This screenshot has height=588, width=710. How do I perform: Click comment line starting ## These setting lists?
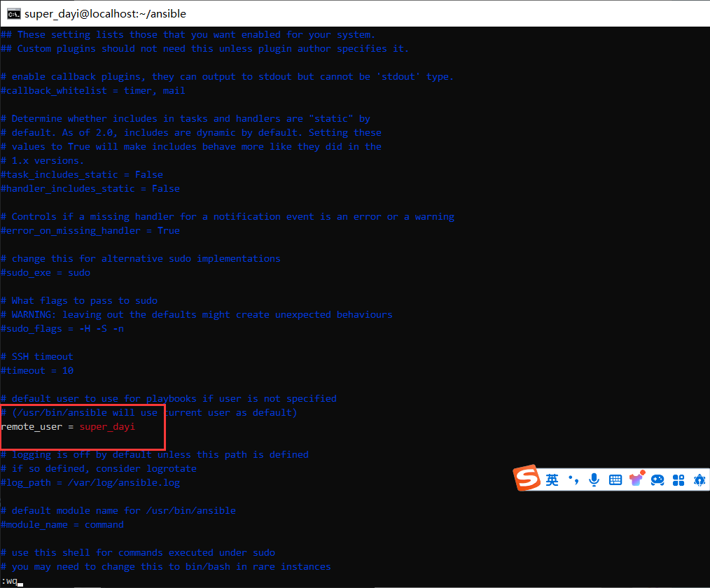(x=188, y=35)
